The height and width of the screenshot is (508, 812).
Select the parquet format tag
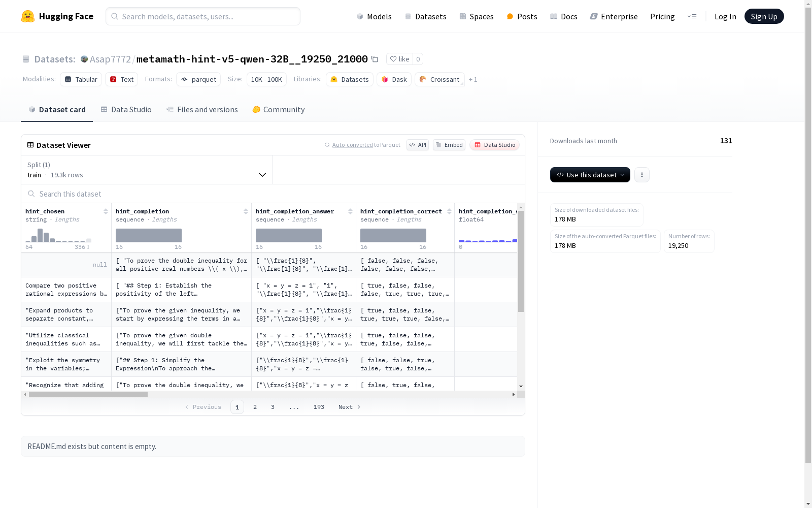coord(198,79)
